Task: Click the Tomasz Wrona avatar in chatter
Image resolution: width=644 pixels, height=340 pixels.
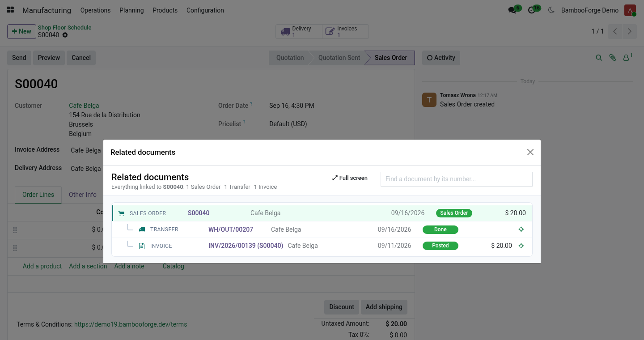Action: coord(429,100)
